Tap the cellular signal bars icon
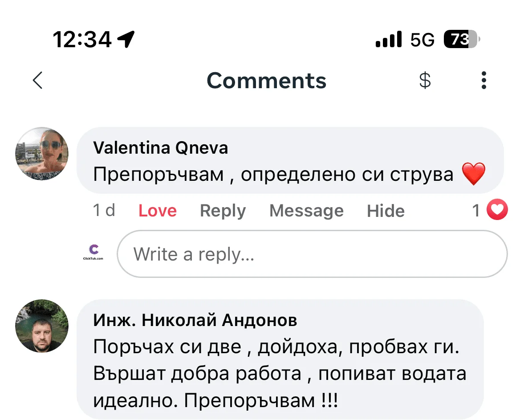 click(388, 40)
